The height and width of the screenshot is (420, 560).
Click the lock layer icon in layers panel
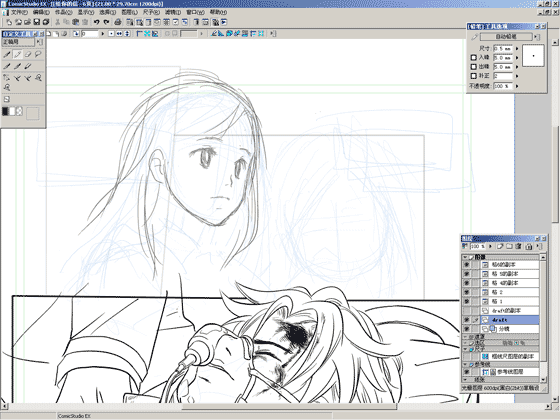529,246
